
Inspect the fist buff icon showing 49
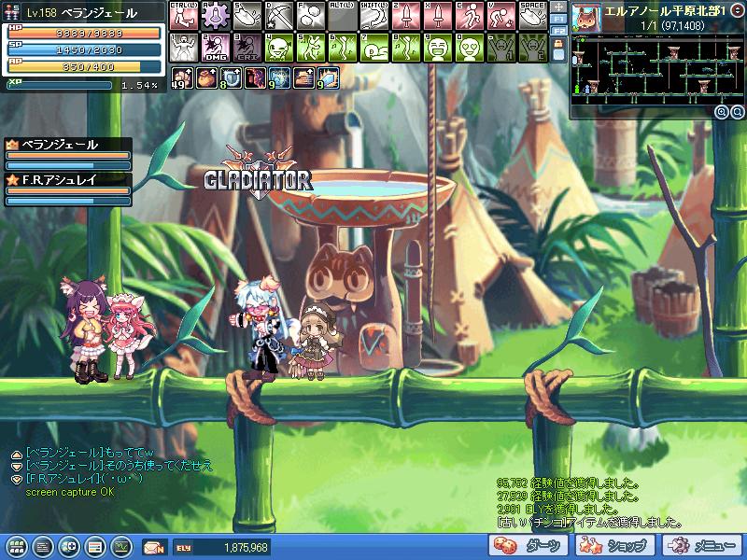pyautogui.click(x=182, y=78)
